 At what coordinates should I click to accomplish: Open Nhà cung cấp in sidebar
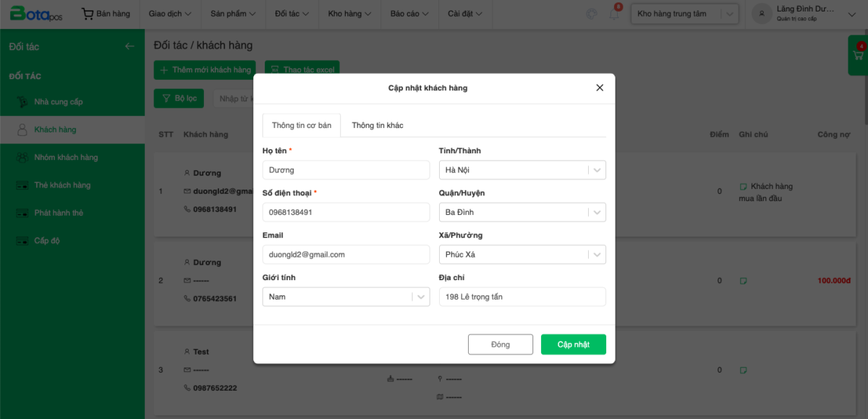(x=58, y=102)
